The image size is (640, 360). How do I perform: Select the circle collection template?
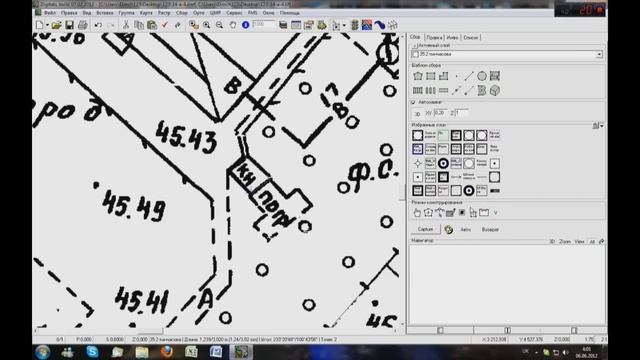pos(482,76)
